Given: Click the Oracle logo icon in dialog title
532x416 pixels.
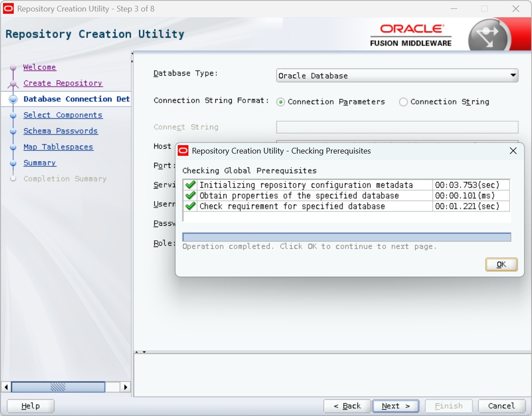Looking at the screenshot, I should pyautogui.click(x=183, y=151).
